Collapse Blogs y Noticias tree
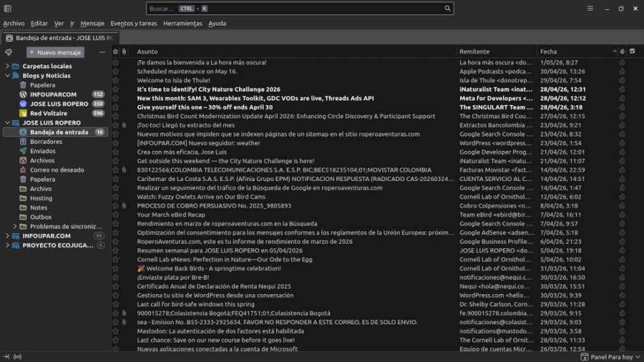The width and height of the screenshot is (644, 362). pos(7,75)
